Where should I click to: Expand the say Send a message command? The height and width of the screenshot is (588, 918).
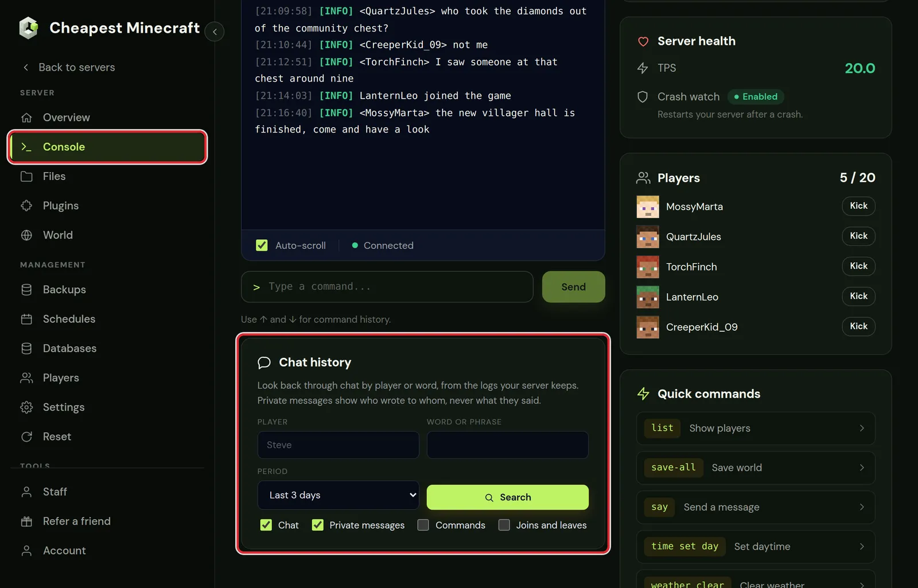coord(756,507)
